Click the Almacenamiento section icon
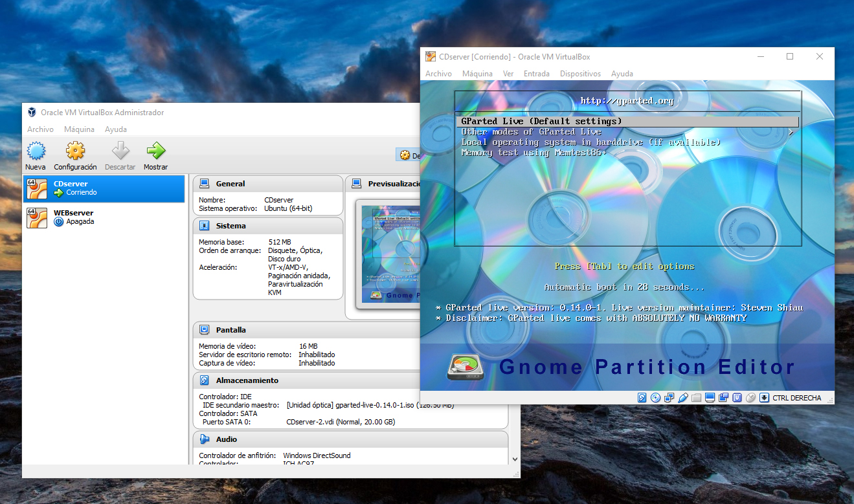Image resolution: width=854 pixels, height=504 pixels. 204,380
